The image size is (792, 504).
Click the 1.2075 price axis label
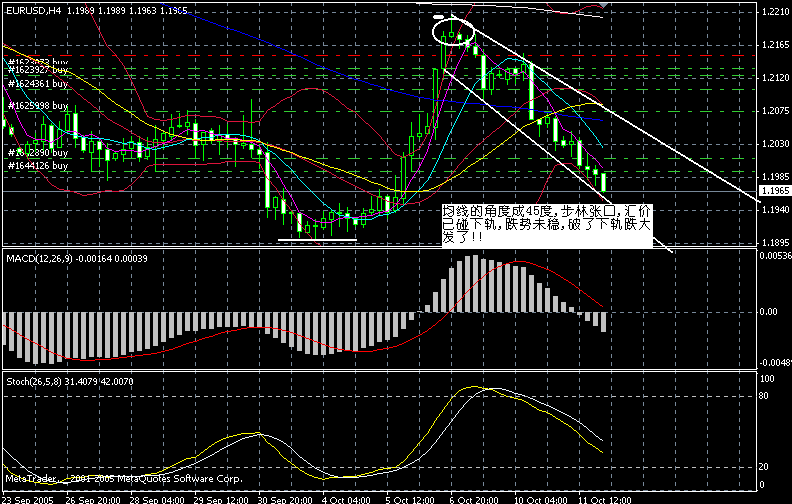click(x=775, y=111)
